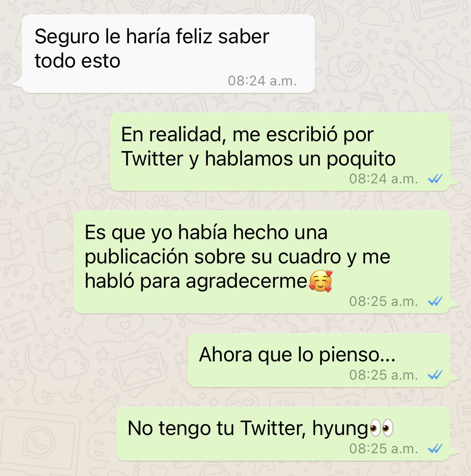Tap the eyes emoji after 'hyung'
The image size is (471, 476).
(x=382, y=428)
